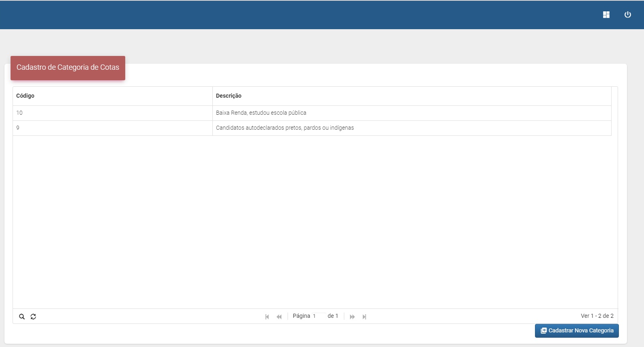Sort by the Descrição column header
Screen dimensions: 644x347
[x=229, y=96]
